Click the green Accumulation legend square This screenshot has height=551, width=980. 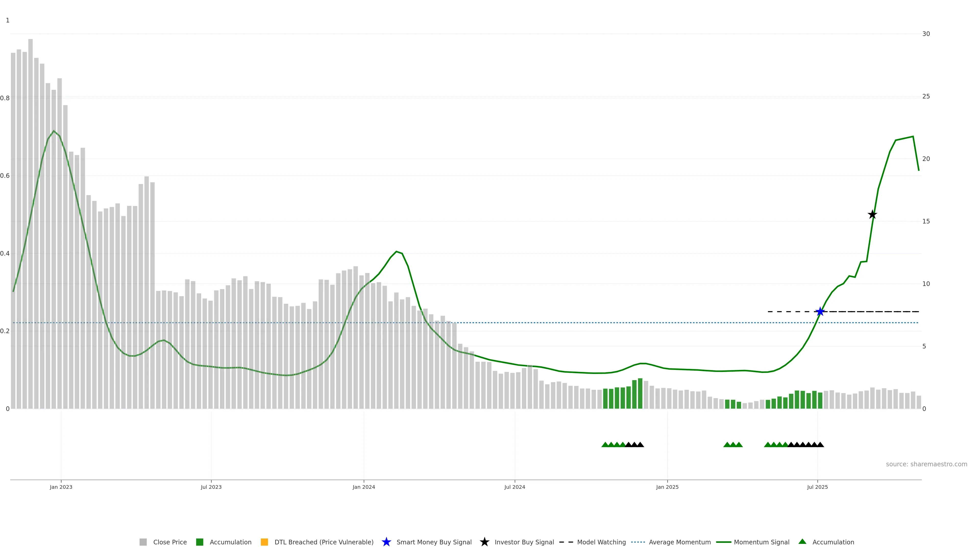click(x=199, y=542)
